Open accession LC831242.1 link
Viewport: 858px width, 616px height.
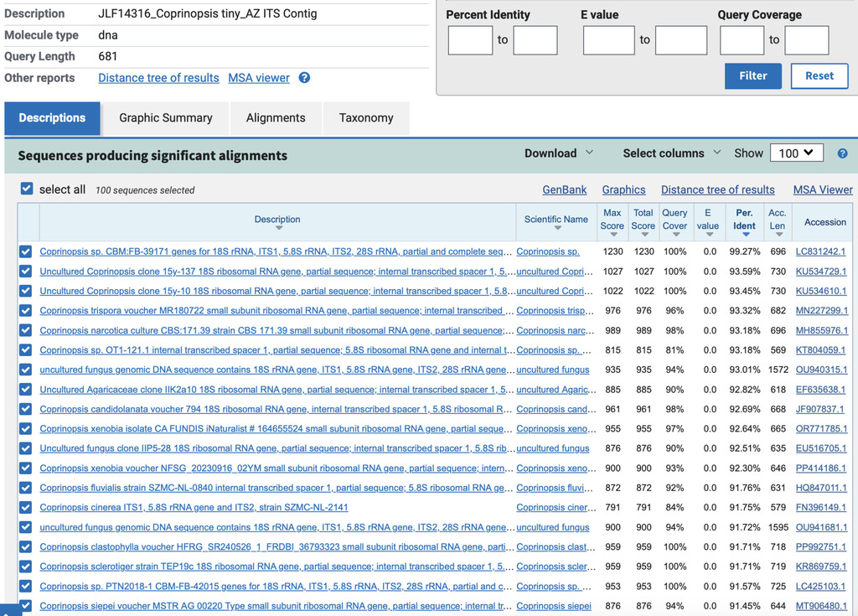[820, 251]
